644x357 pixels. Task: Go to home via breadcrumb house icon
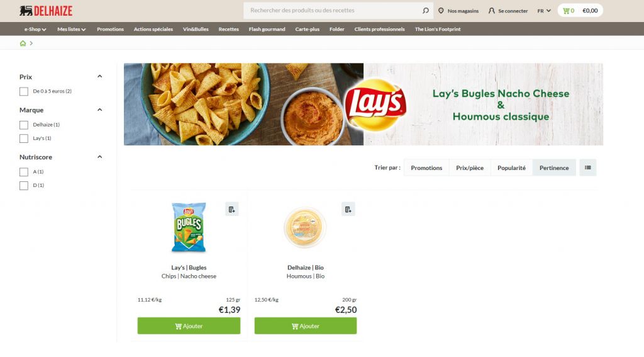pyautogui.click(x=23, y=43)
